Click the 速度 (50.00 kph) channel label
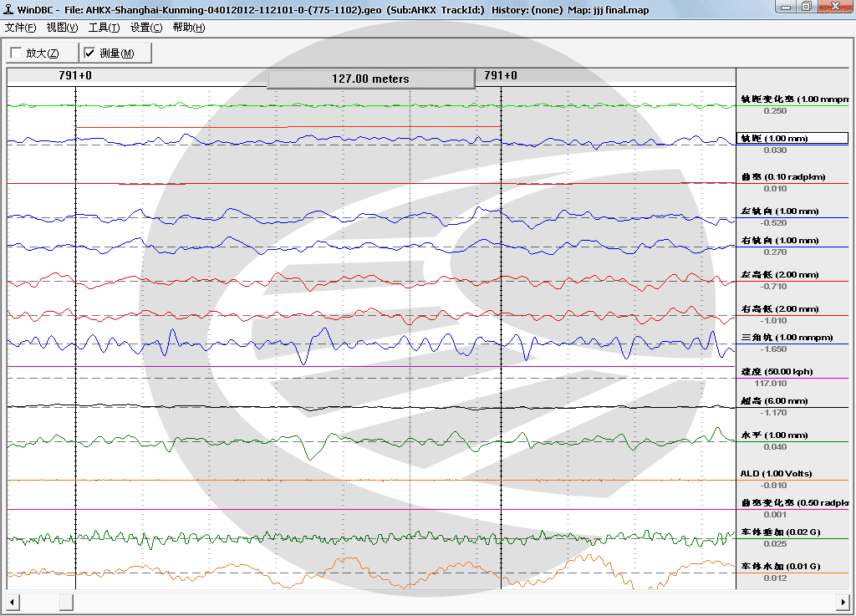856x616 pixels. [x=777, y=372]
